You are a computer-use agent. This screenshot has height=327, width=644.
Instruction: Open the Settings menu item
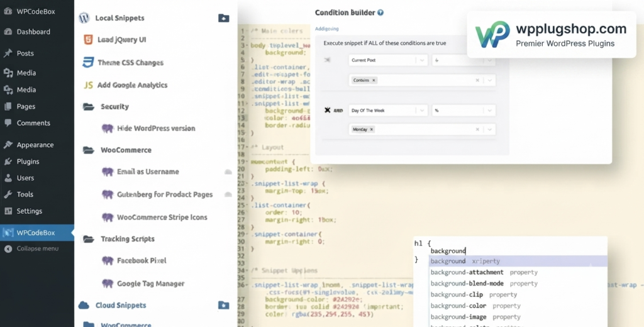tap(29, 211)
